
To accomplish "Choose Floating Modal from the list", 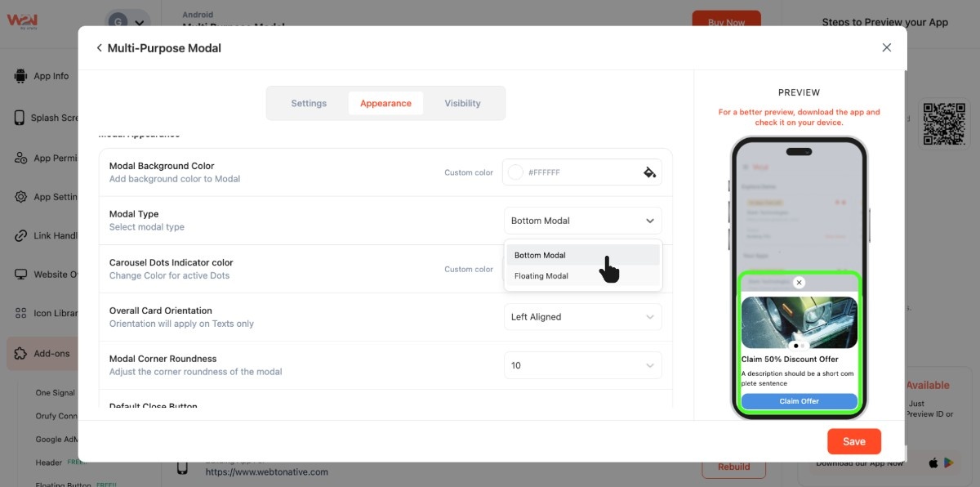I will [x=541, y=276].
